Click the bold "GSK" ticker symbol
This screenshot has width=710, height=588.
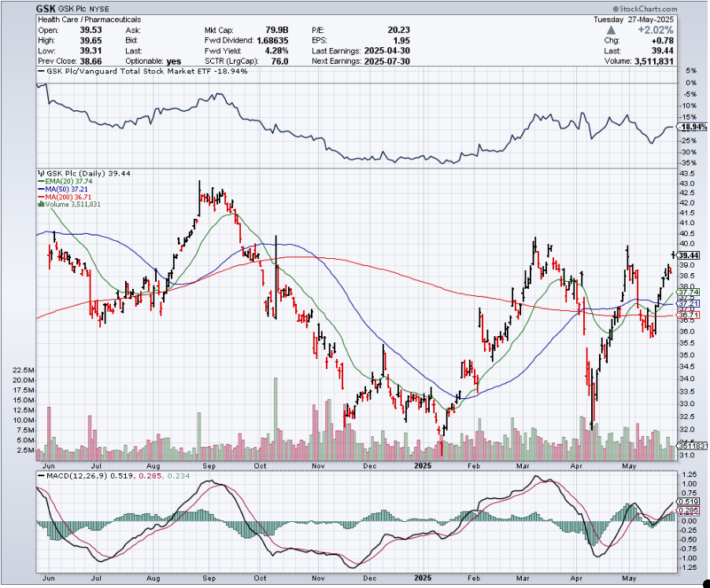click(46, 9)
